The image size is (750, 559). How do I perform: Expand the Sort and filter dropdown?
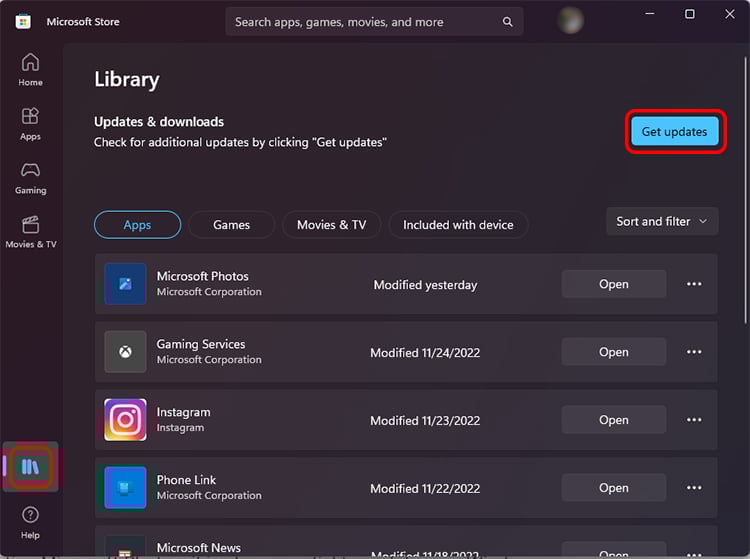[x=662, y=221]
